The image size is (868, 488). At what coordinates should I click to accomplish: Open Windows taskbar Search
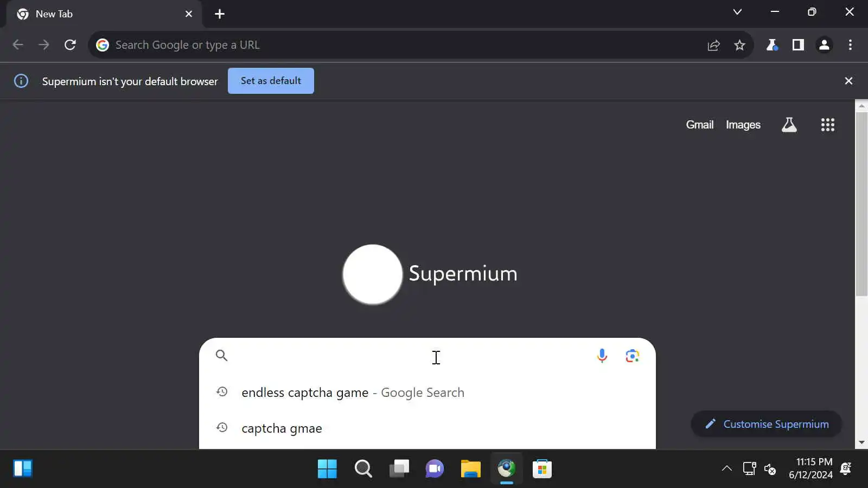tap(363, 468)
